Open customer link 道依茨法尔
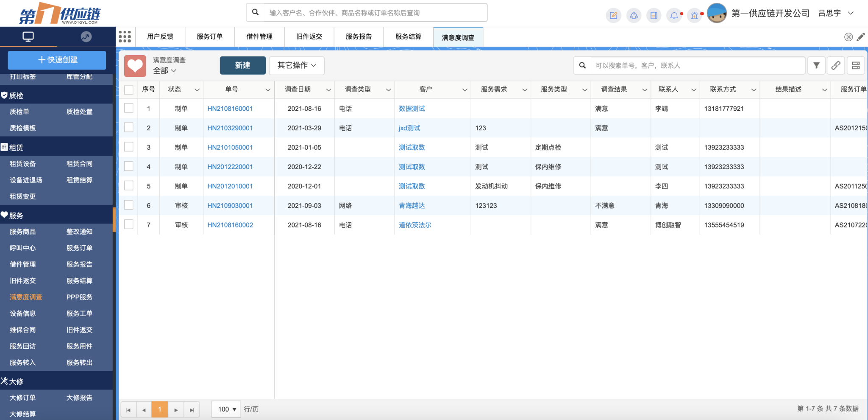 click(415, 225)
